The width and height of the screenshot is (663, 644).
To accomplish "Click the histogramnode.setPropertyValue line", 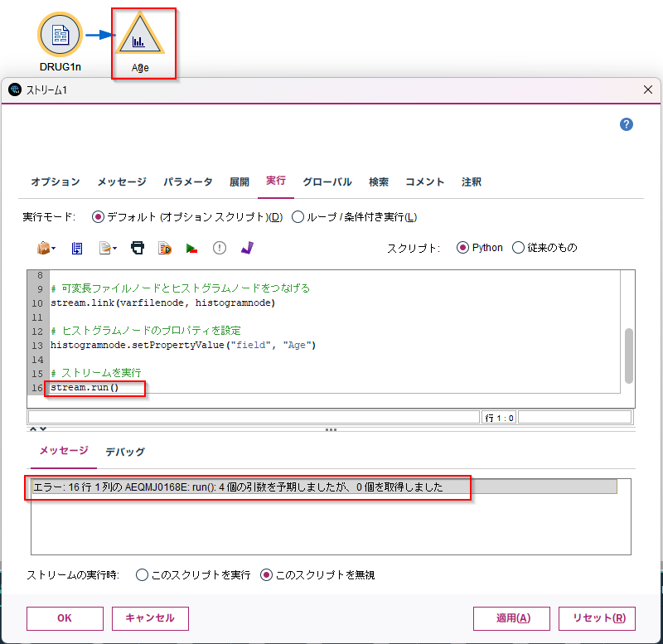I will 183,345.
